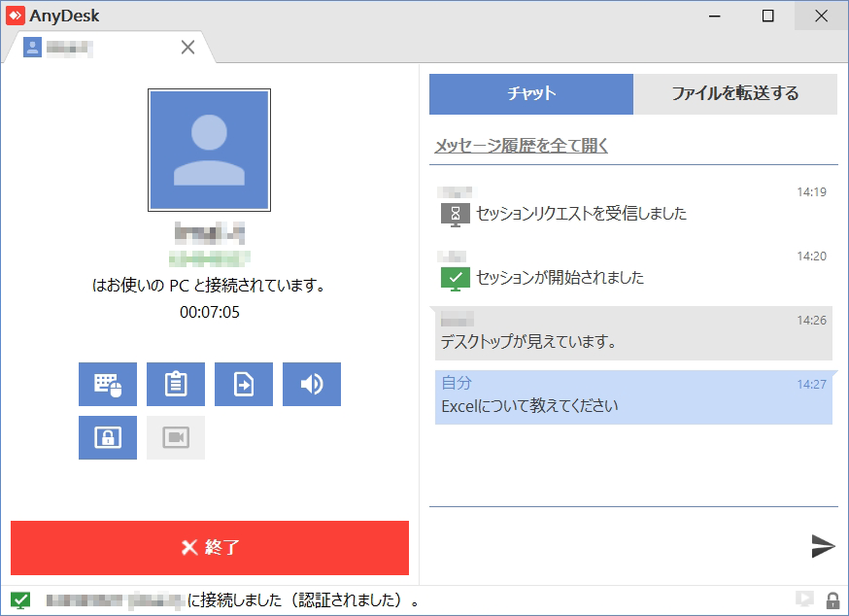Toggle clipboard synchronization
Viewport: 849px width, 616px height.
(175, 384)
